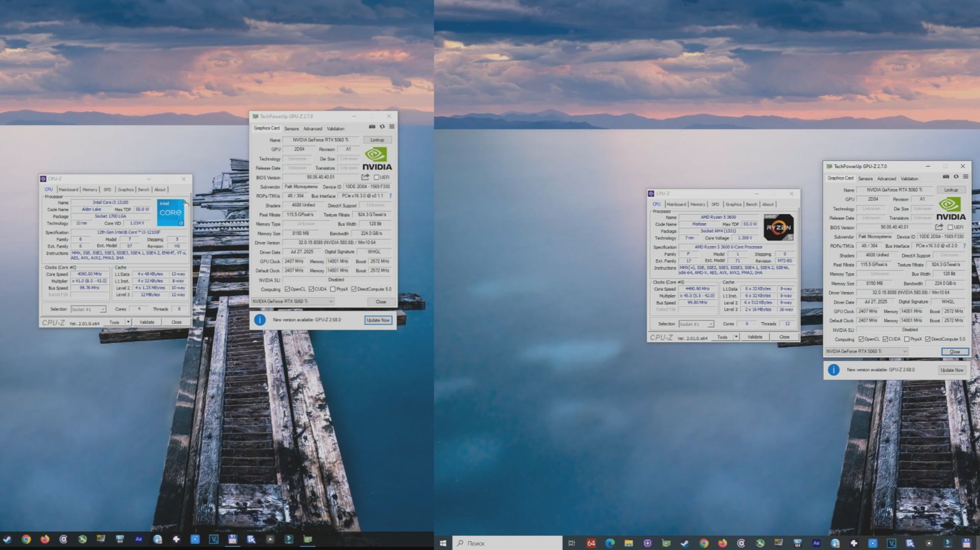Screen dimensions: 980x550
Task: Click the screenshot camera icon in Ryzen-side GPU-Z
Action: pyautogui.click(x=946, y=177)
